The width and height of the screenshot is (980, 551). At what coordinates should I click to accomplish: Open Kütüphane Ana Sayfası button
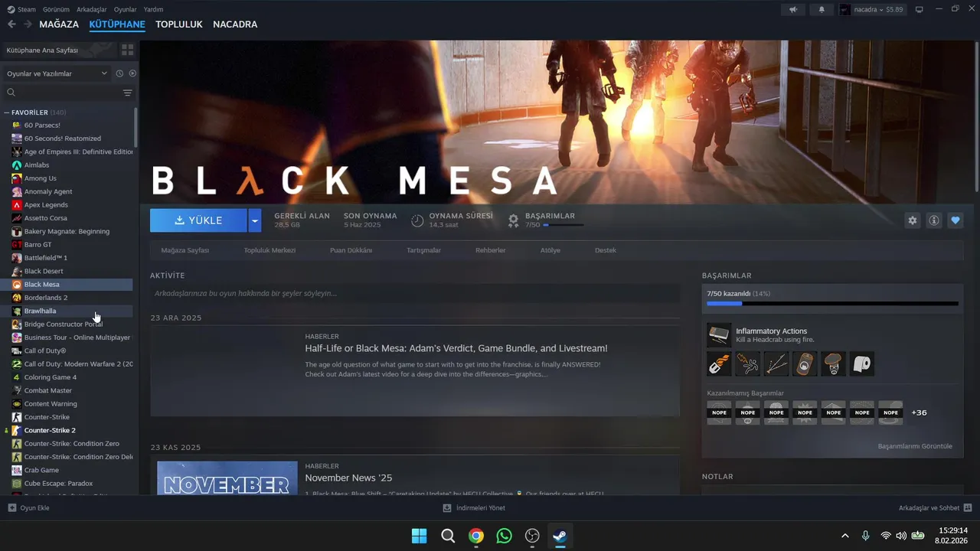tap(60, 50)
